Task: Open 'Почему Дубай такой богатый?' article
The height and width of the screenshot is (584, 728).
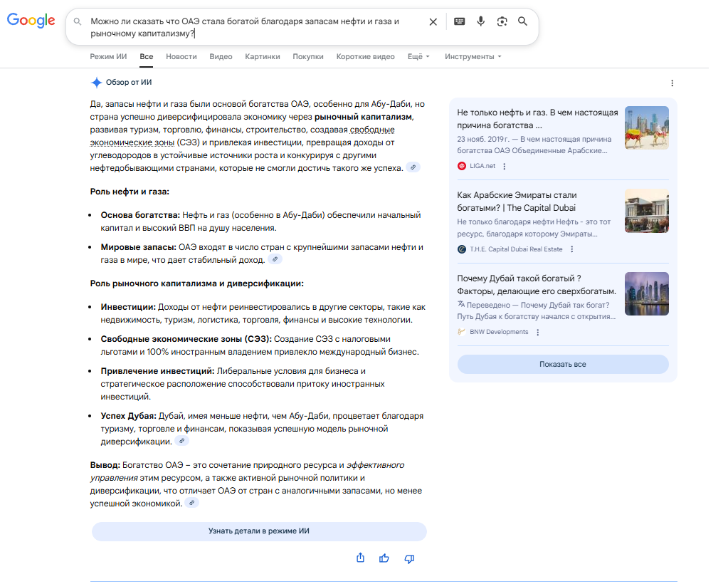Action: pyautogui.click(x=537, y=285)
